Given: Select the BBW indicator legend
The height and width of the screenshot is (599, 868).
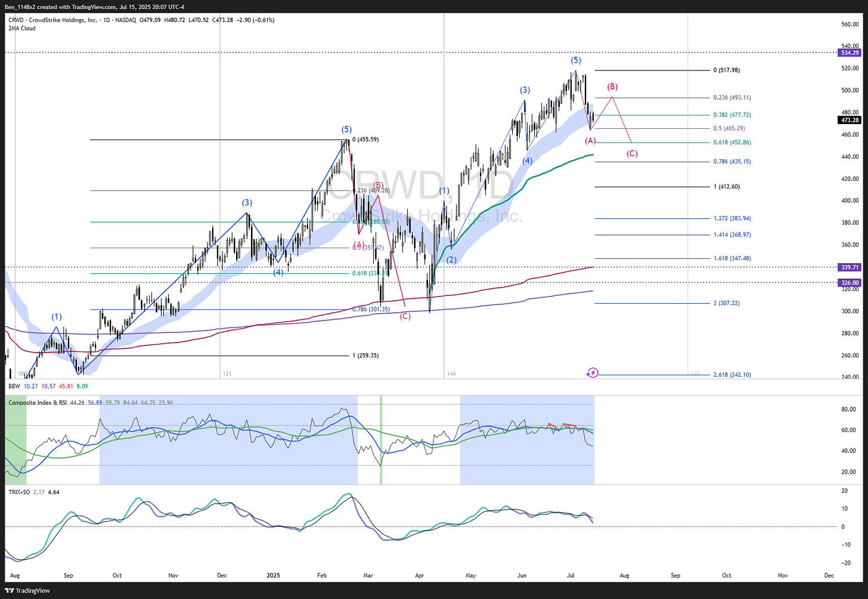Looking at the screenshot, I should (x=48, y=387).
